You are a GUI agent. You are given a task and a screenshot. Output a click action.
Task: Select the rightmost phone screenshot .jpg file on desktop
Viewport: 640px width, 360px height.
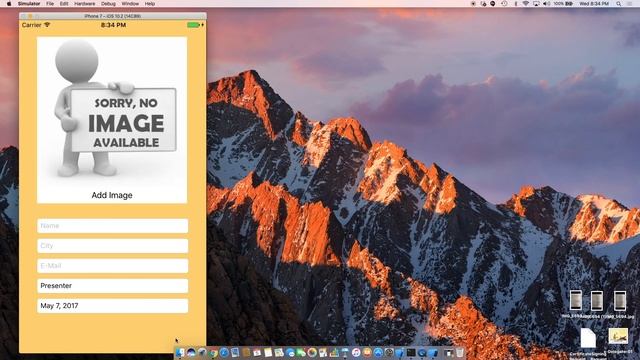coord(620,301)
